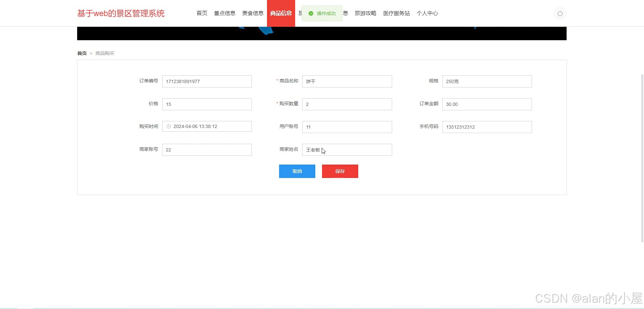Image resolution: width=644 pixels, height=309 pixels.
Task: Click the 基于web的景区管理系统 site title
Action: (121, 13)
